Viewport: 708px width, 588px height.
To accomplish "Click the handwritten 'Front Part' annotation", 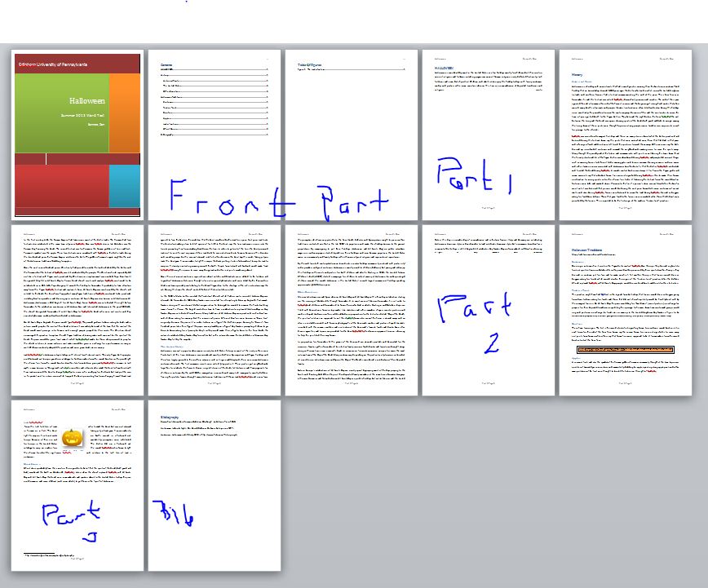I will (277, 198).
